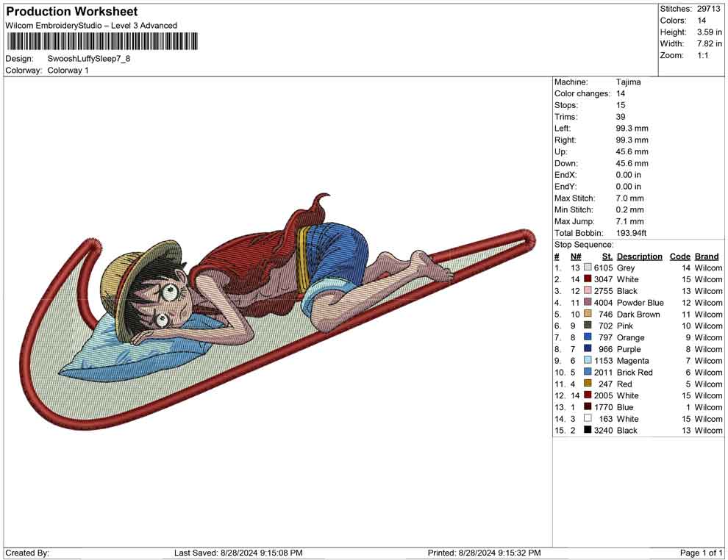
Task: Choose the swatch in the Purple row
Action: click(588, 348)
